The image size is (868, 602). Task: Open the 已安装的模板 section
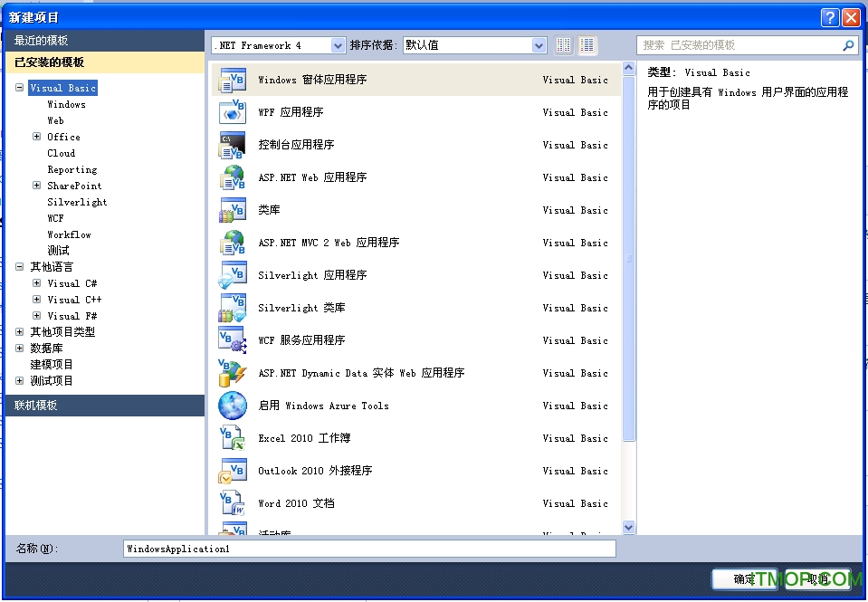[105, 62]
